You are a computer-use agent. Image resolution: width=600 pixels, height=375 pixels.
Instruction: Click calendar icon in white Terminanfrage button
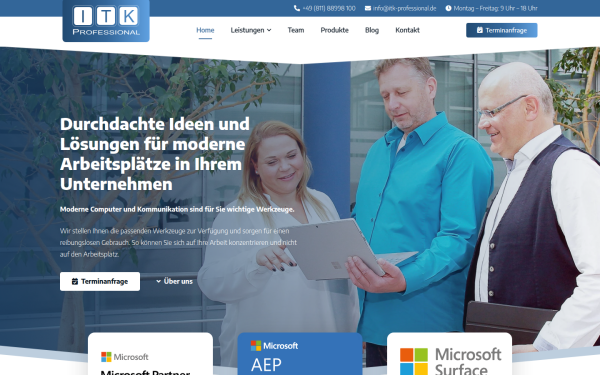pyautogui.click(x=75, y=282)
